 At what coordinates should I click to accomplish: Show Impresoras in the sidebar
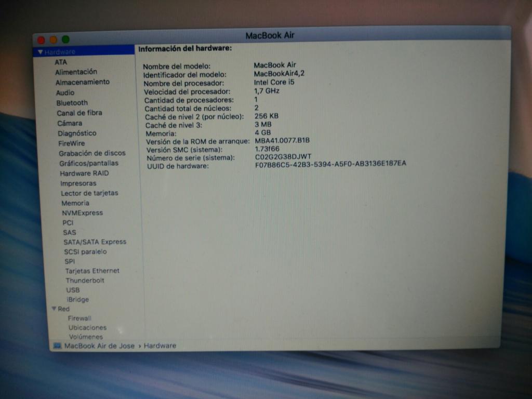click(x=78, y=183)
